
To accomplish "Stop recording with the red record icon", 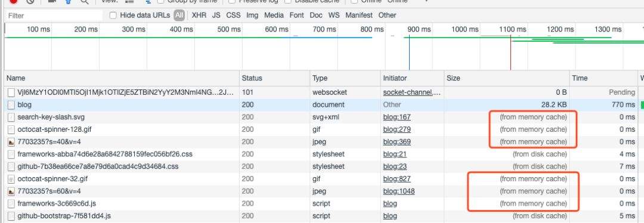I will (14, 1).
